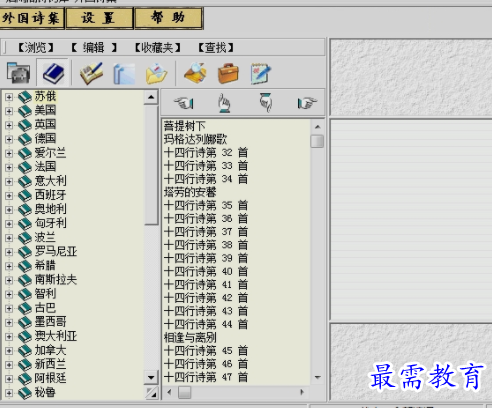Click the book icon beside 古巴
The image size is (492, 408).
click(25, 308)
